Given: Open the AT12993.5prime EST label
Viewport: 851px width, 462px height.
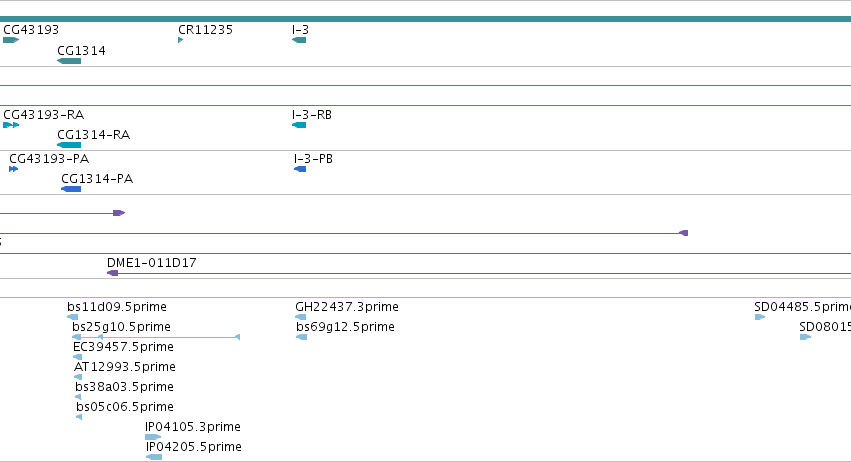Looking at the screenshot, I should point(125,367).
